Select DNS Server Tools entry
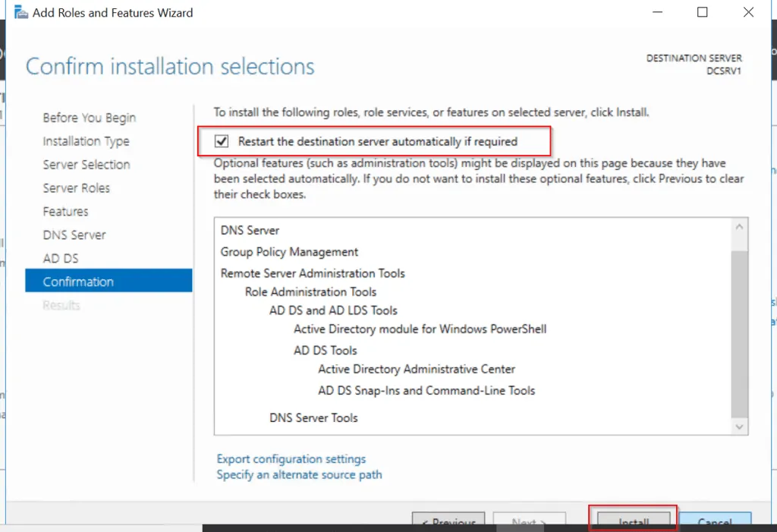This screenshot has height=532, width=777. pos(313,418)
